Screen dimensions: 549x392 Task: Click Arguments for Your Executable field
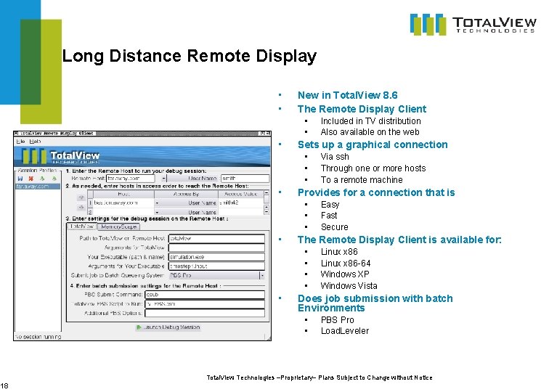point(216,266)
